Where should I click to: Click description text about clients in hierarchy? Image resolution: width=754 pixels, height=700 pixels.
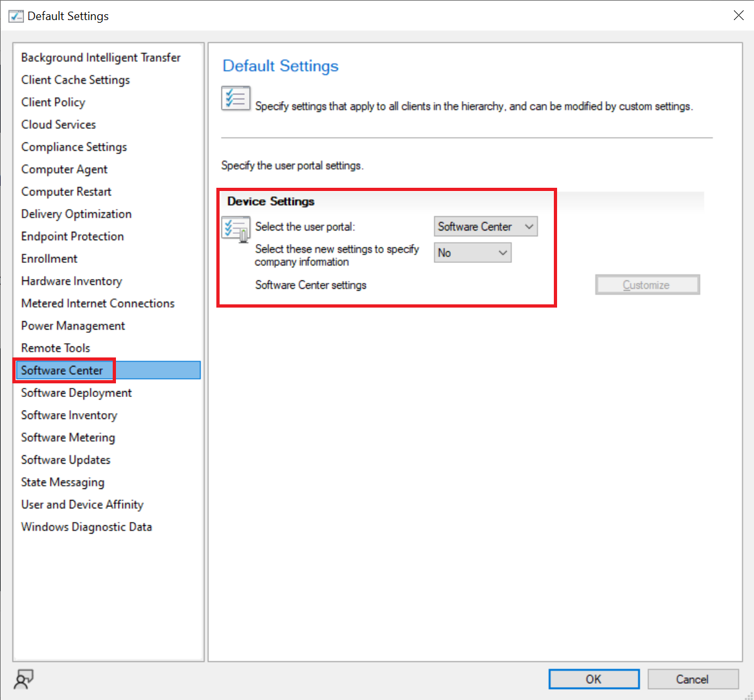click(x=474, y=106)
